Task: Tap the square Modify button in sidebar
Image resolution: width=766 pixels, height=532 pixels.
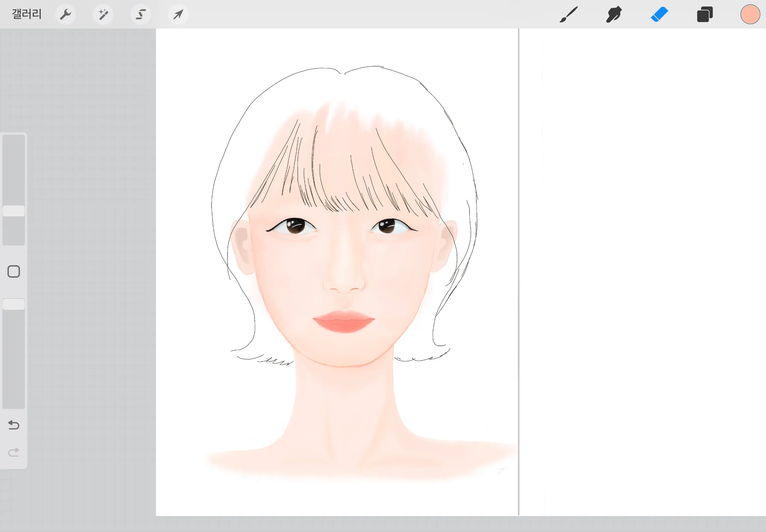Action: coord(14,271)
